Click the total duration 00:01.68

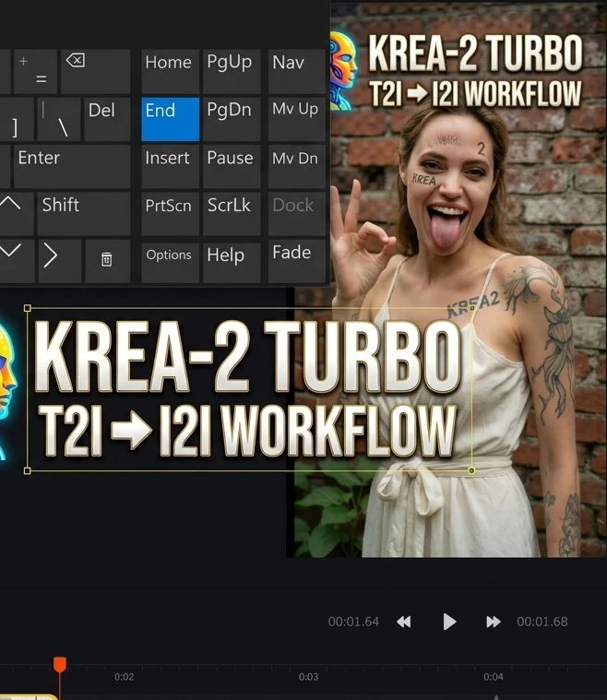542,622
